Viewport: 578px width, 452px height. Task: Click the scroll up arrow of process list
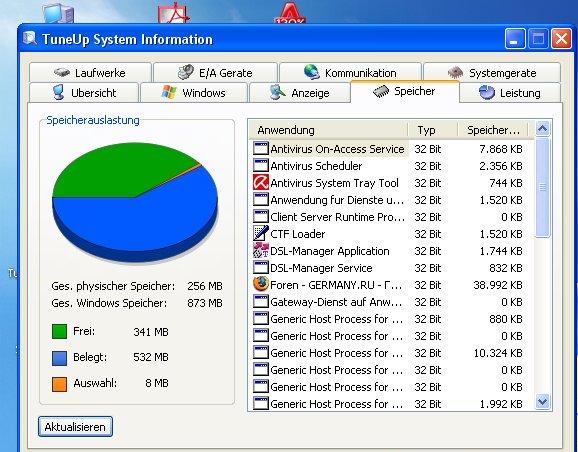[542, 129]
